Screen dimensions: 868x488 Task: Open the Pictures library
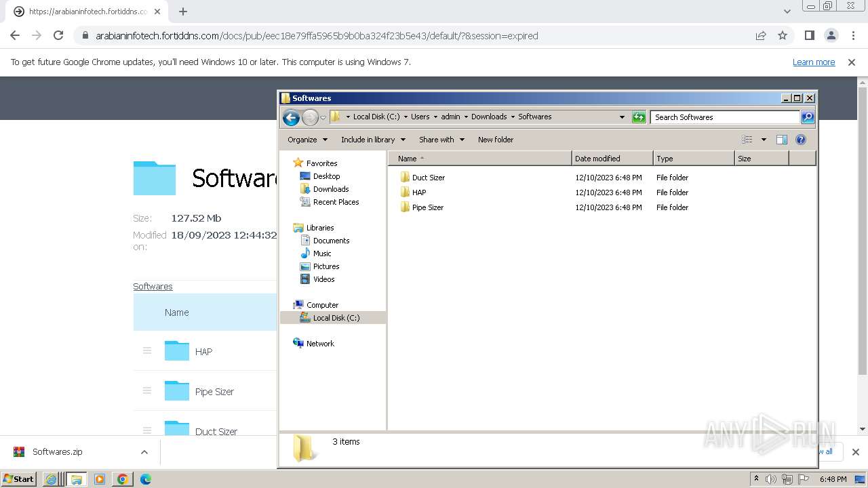(x=319, y=266)
